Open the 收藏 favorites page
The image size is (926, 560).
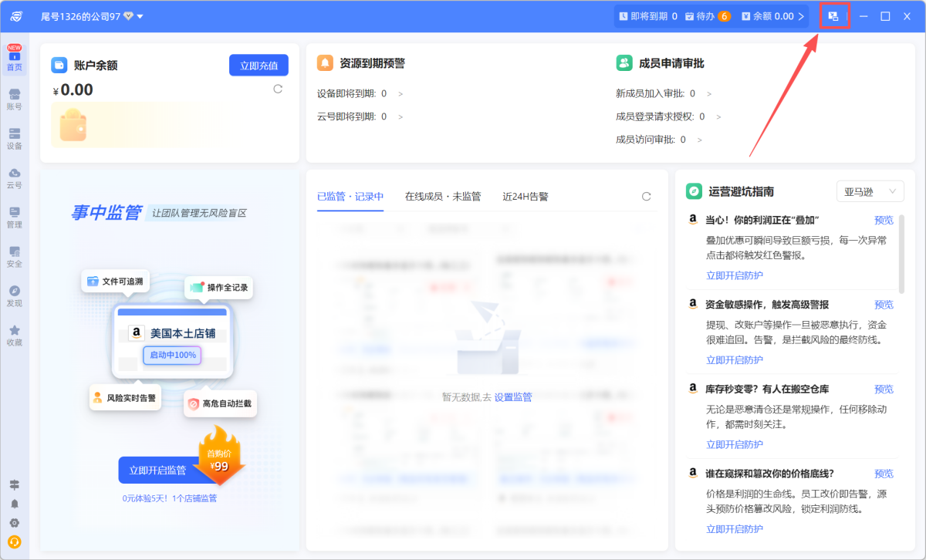pos(15,335)
